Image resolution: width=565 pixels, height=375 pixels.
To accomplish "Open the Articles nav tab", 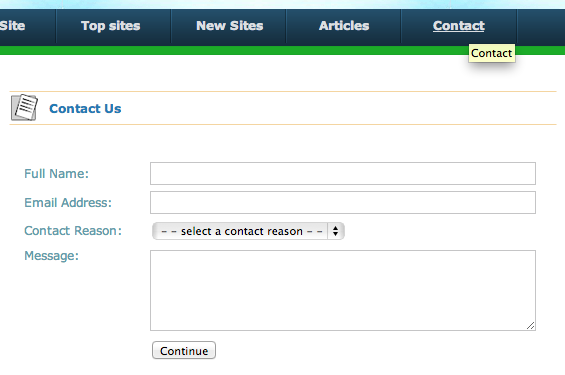I will [344, 26].
